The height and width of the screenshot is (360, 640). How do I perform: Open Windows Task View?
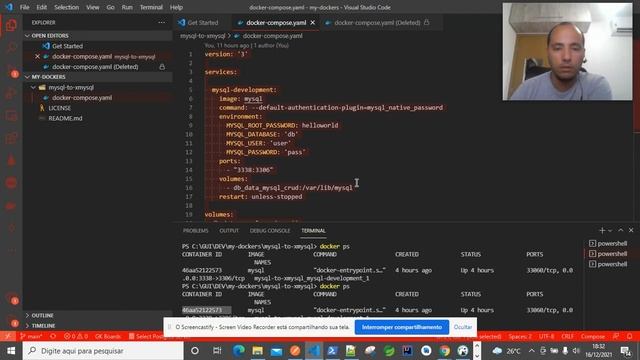(x=217, y=351)
